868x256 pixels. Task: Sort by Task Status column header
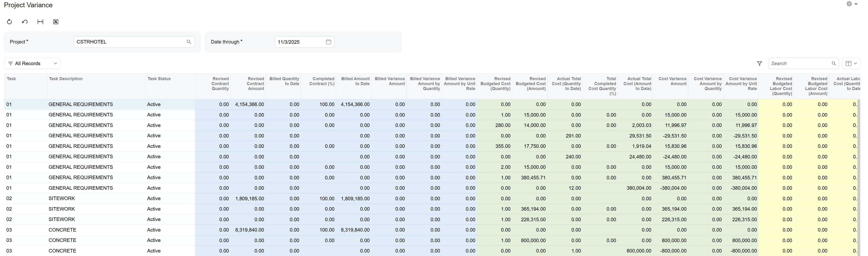coord(159,79)
